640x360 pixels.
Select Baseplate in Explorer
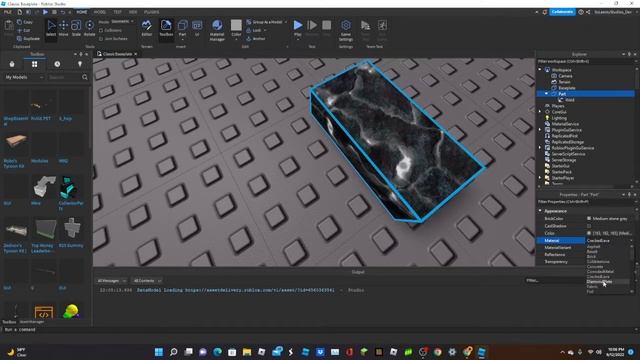pos(567,88)
